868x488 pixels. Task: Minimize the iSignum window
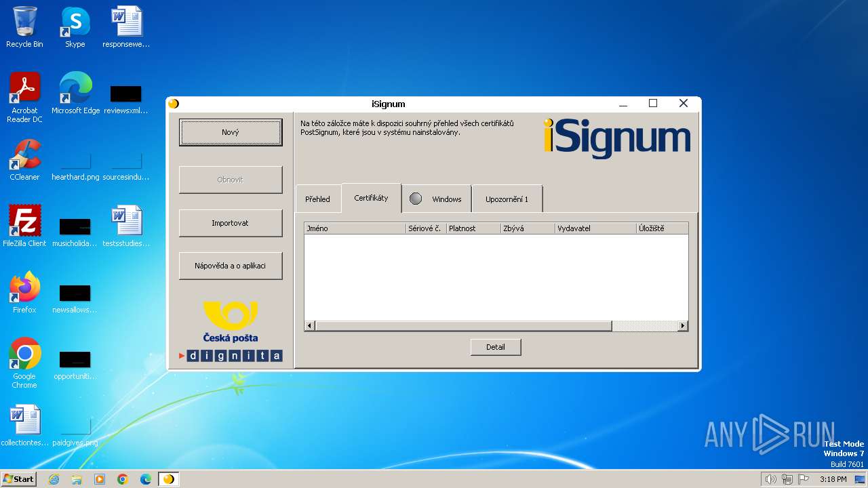tap(623, 104)
